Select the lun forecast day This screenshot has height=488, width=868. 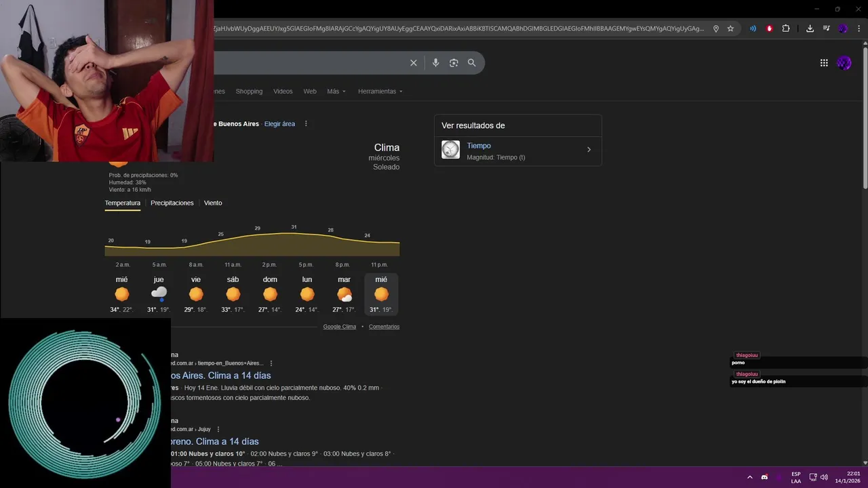click(307, 294)
